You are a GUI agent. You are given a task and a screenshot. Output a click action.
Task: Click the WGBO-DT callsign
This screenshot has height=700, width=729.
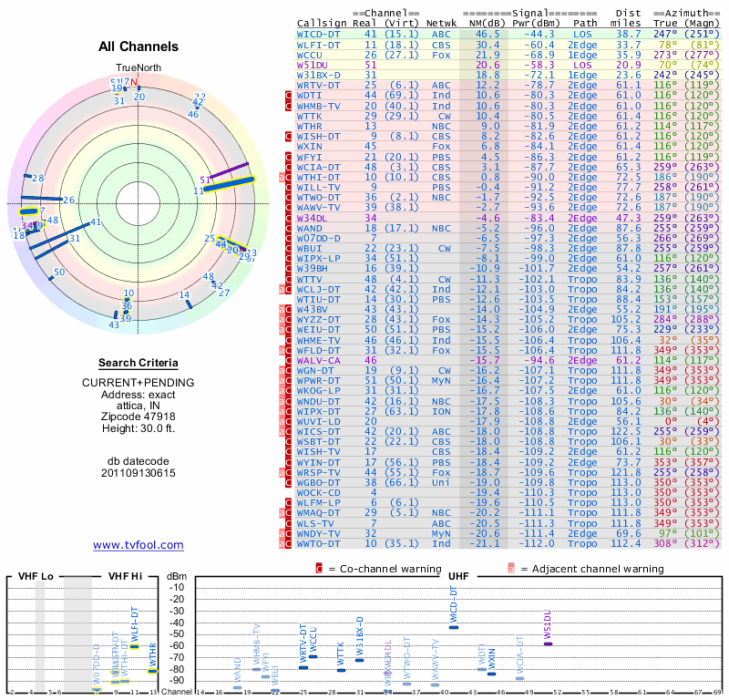point(318,482)
